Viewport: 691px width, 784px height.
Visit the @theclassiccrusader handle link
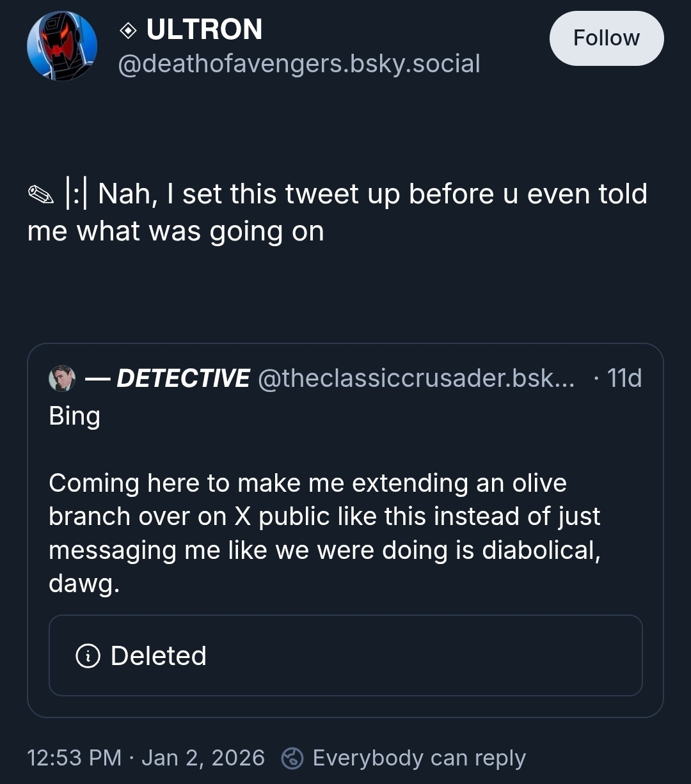[x=416, y=378]
